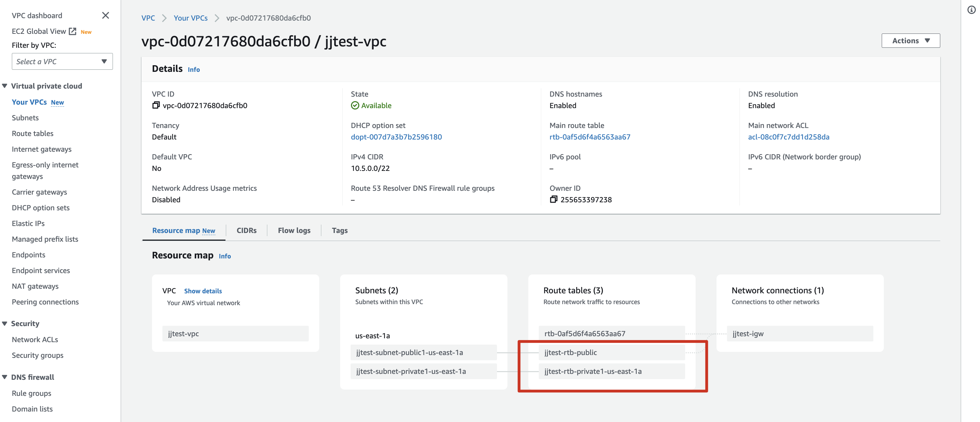Collapse the Virtual private cloud section
This screenshot has width=980, height=422.
tap(5, 86)
